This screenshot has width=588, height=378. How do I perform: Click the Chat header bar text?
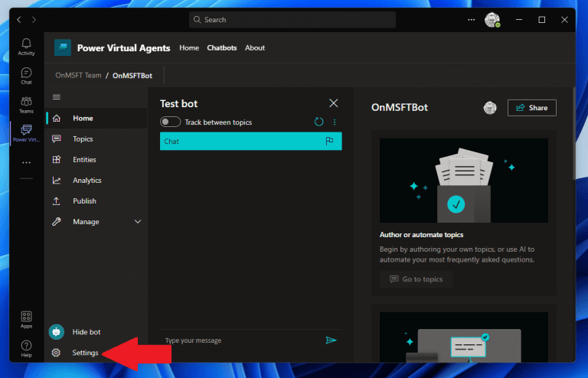171,142
